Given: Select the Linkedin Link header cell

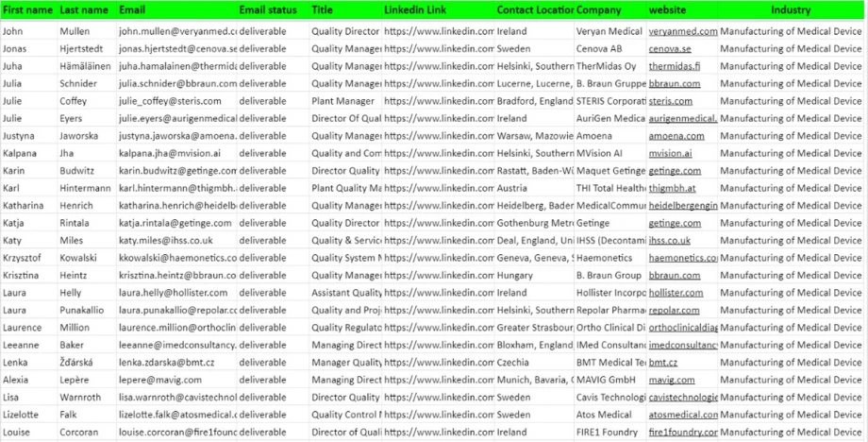Looking at the screenshot, I should click(x=416, y=10).
